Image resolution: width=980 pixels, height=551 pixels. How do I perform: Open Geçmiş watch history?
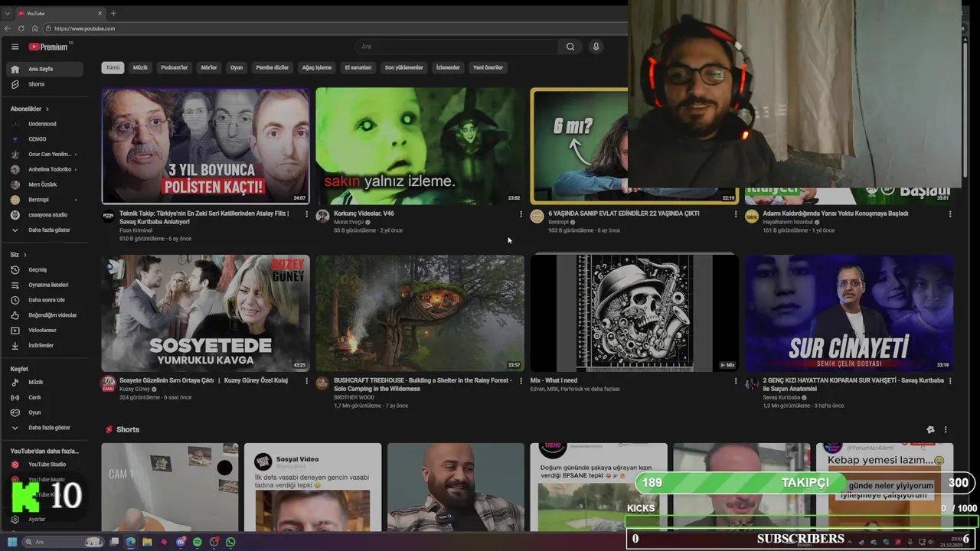pyautogui.click(x=44, y=269)
